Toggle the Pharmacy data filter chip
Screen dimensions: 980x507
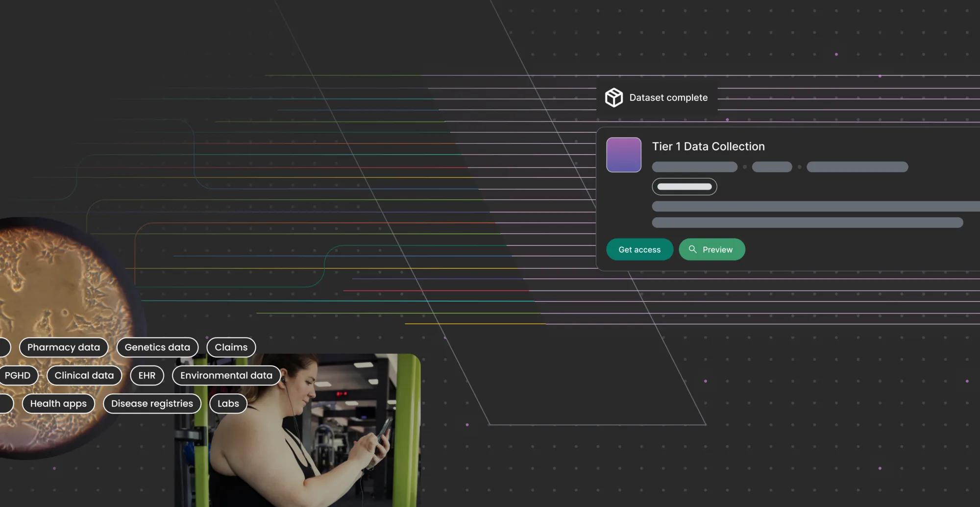point(63,347)
